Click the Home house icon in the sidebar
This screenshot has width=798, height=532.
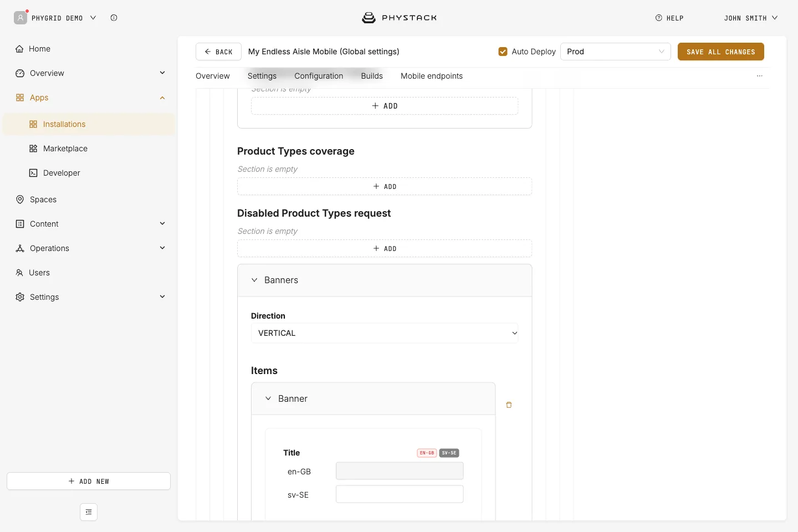click(x=19, y=49)
